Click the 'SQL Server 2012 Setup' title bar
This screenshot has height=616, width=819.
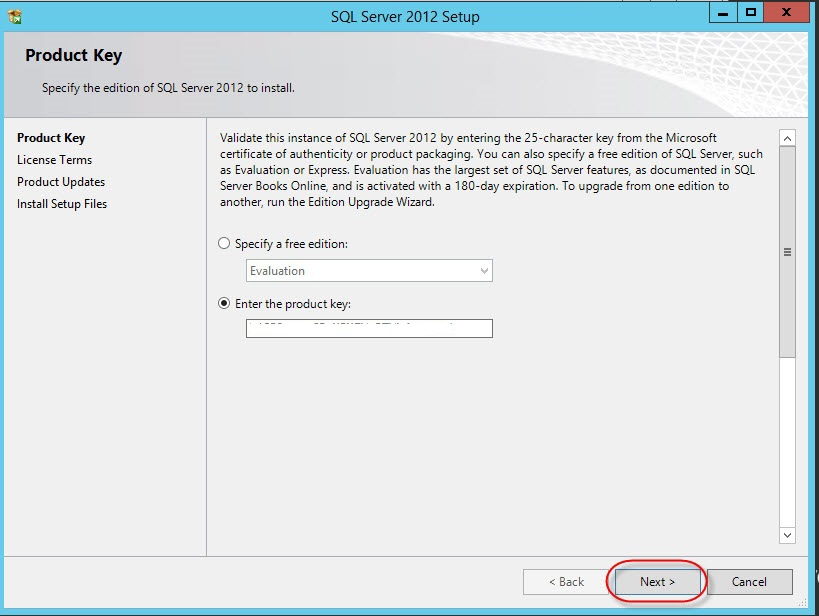[x=404, y=16]
